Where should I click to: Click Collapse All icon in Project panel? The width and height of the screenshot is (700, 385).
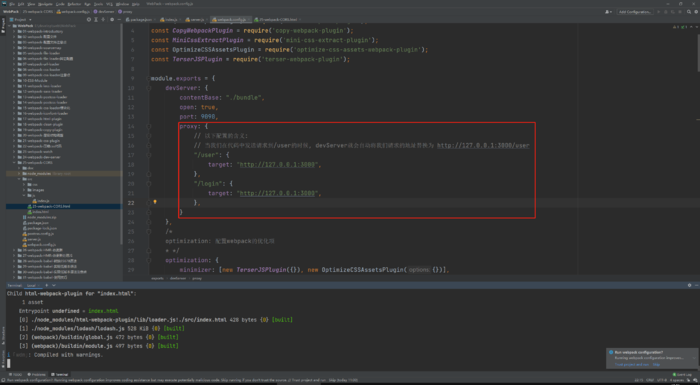(103, 20)
